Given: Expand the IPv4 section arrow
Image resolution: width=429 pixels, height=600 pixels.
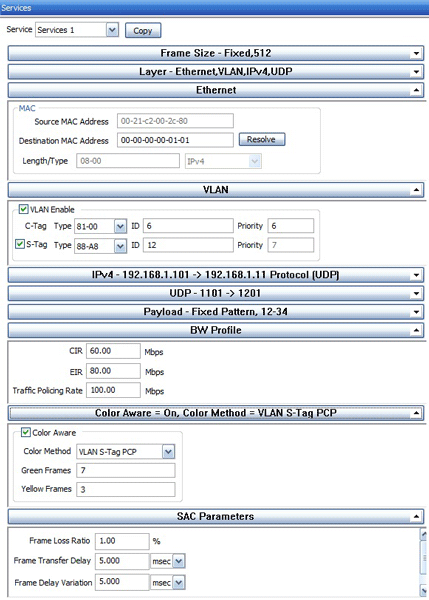Looking at the screenshot, I should pos(416,275).
